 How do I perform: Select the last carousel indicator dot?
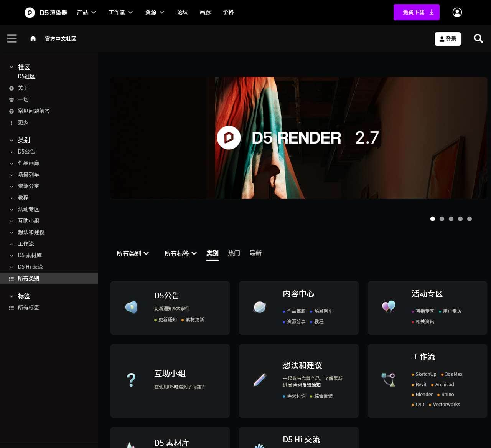point(470,219)
